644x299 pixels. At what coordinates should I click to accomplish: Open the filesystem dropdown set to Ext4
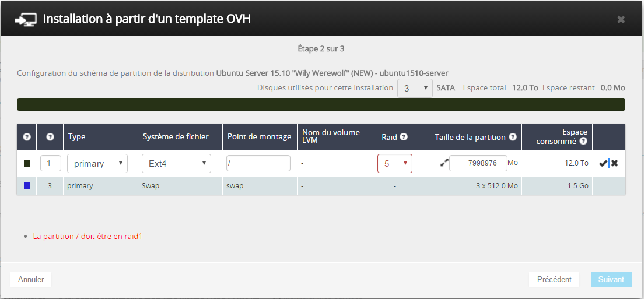pyautogui.click(x=177, y=164)
